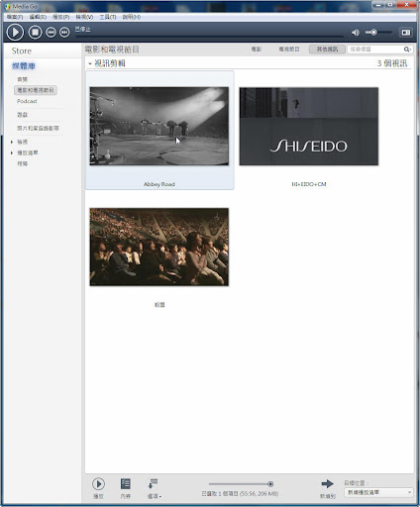The image size is (420, 507).
Task: Click the bottom toolbar play icon
Action: (x=98, y=484)
